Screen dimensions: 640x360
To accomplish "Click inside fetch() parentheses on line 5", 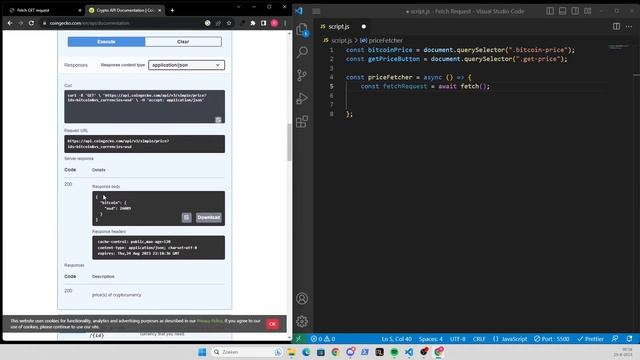I will coord(483,86).
